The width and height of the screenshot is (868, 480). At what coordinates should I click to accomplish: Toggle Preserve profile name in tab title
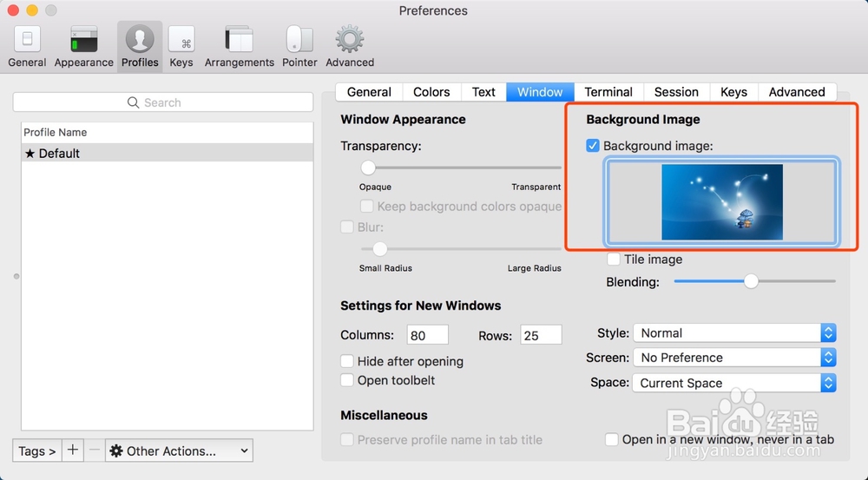(347, 439)
